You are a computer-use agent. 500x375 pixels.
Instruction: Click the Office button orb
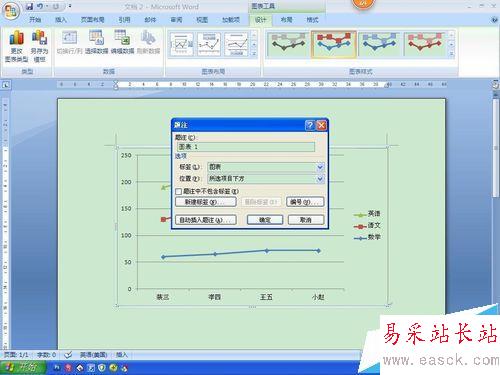click(x=11, y=11)
